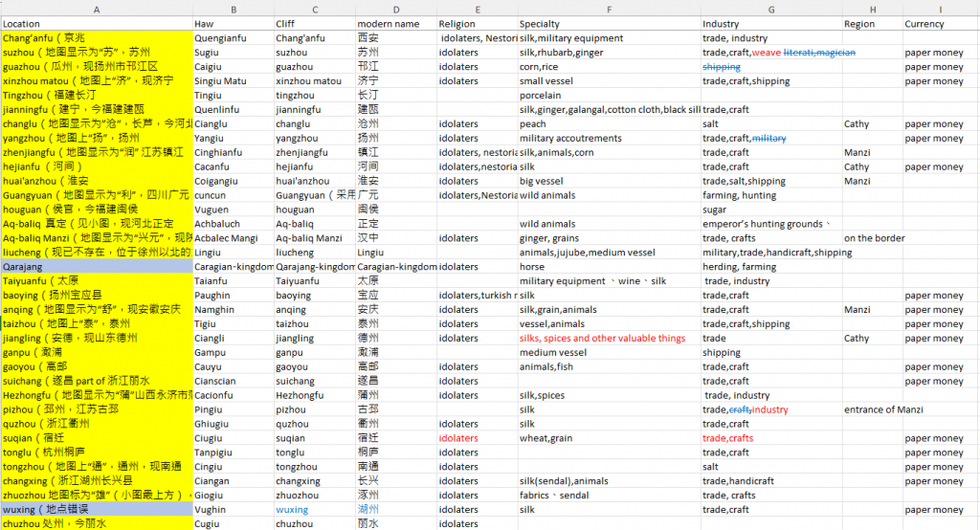Screen dimensions: 980x530
Task: Click the 'Industry' header cell
Action: tap(771, 24)
